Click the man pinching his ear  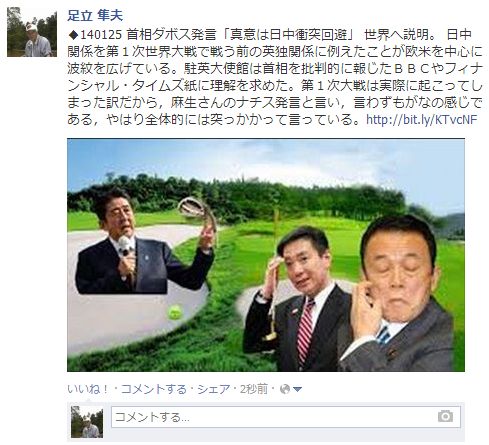pos(398,293)
